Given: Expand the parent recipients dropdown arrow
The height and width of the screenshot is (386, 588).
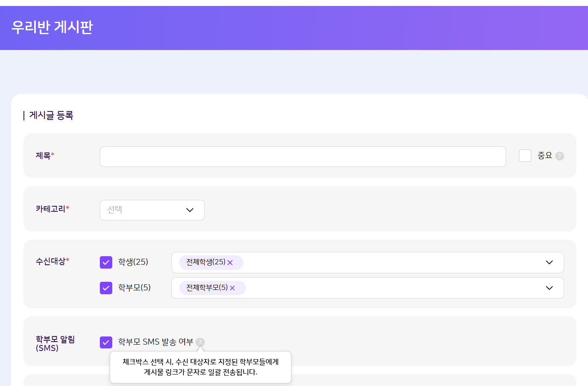Looking at the screenshot, I should point(549,288).
